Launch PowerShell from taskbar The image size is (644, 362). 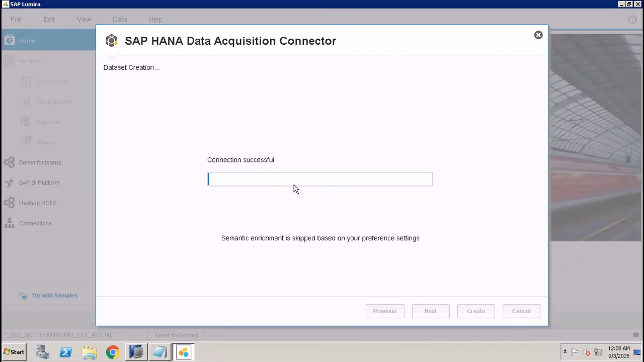(x=66, y=352)
